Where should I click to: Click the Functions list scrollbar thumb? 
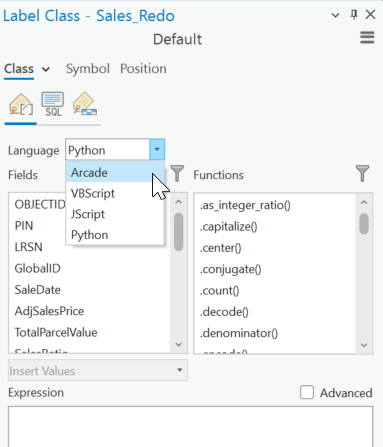(x=364, y=224)
